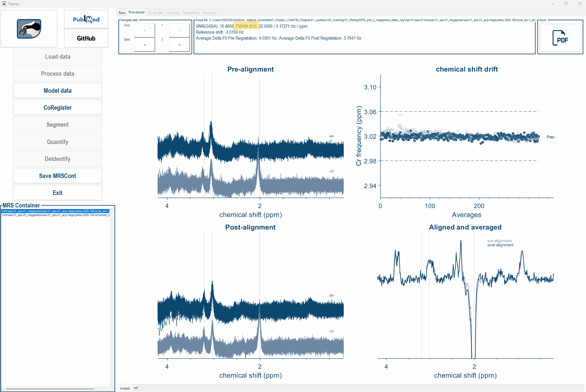Select the Processed tab
The width and height of the screenshot is (586, 392).
[x=136, y=12]
